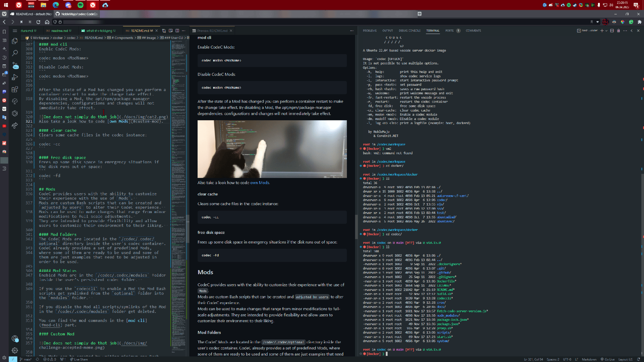Open the Markdown language mode selector
Image resolution: width=644 pixels, height=362 pixels.
589,359
